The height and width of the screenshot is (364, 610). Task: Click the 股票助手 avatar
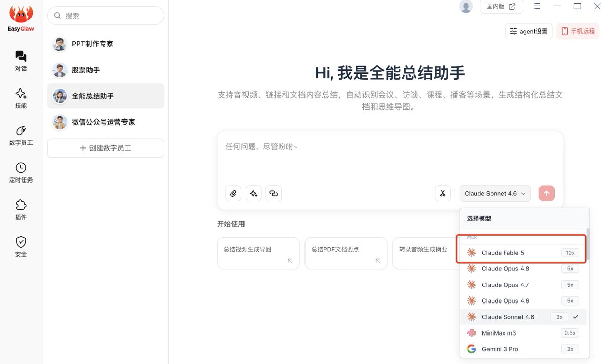pyautogui.click(x=60, y=70)
